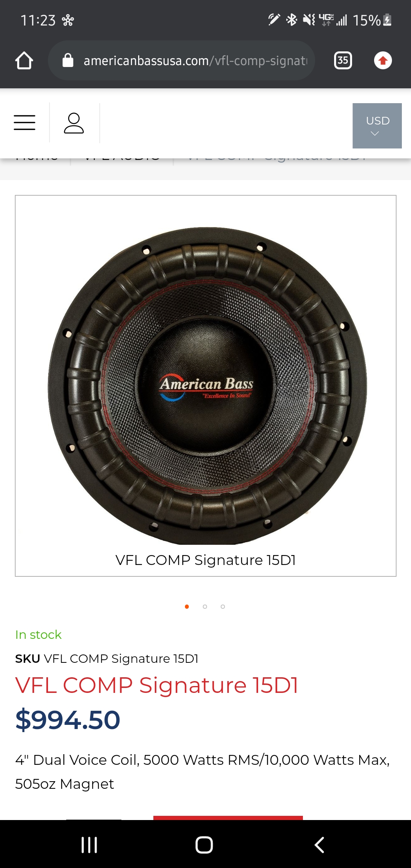Tap the Android recent apps button
This screenshot has height=868, width=411.
89,845
